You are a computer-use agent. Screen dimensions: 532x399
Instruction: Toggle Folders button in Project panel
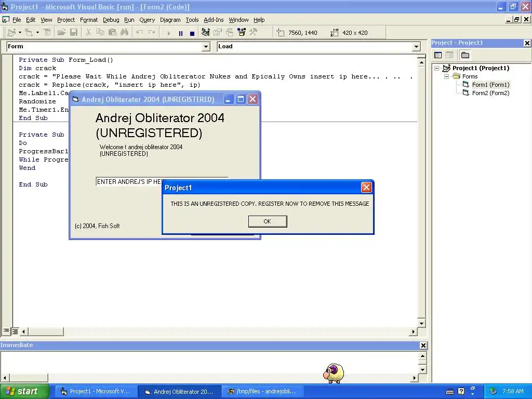tap(465, 55)
